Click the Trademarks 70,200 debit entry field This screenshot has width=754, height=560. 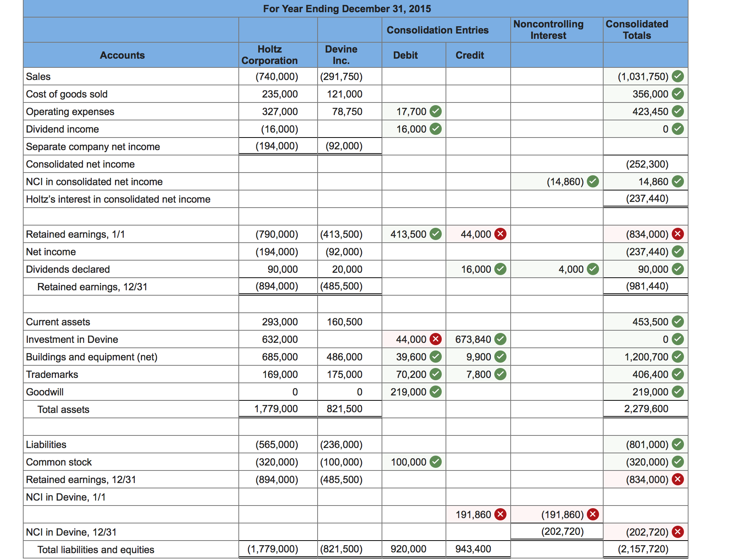click(x=411, y=374)
